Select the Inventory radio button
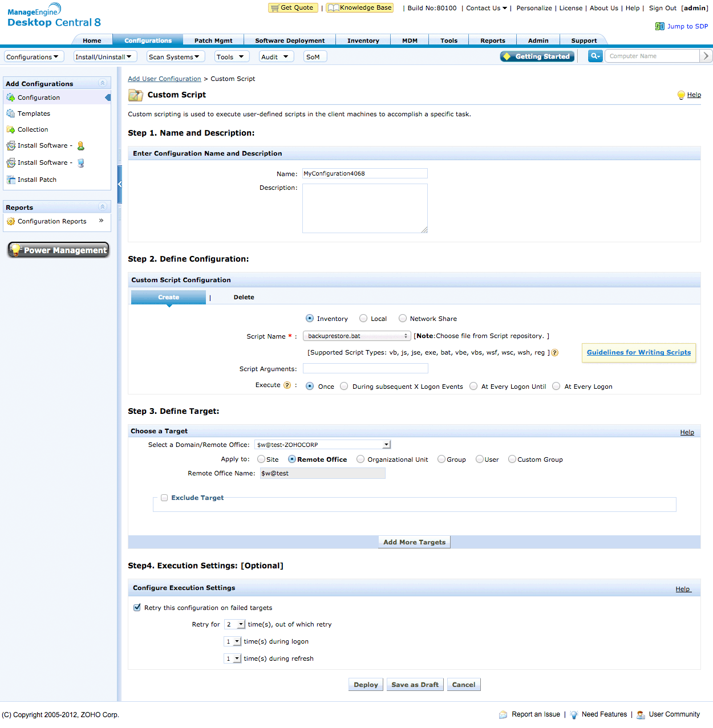 pos(310,318)
